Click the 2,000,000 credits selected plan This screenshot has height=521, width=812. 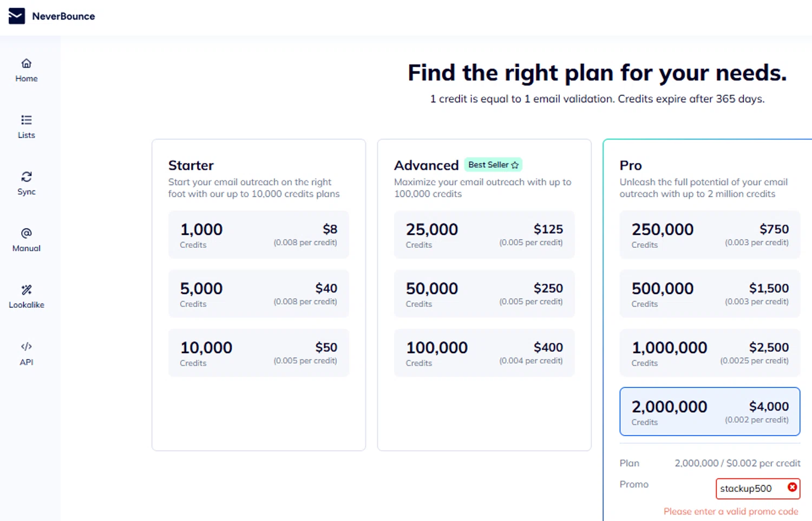pyautogui.click(x=709, y=412)
